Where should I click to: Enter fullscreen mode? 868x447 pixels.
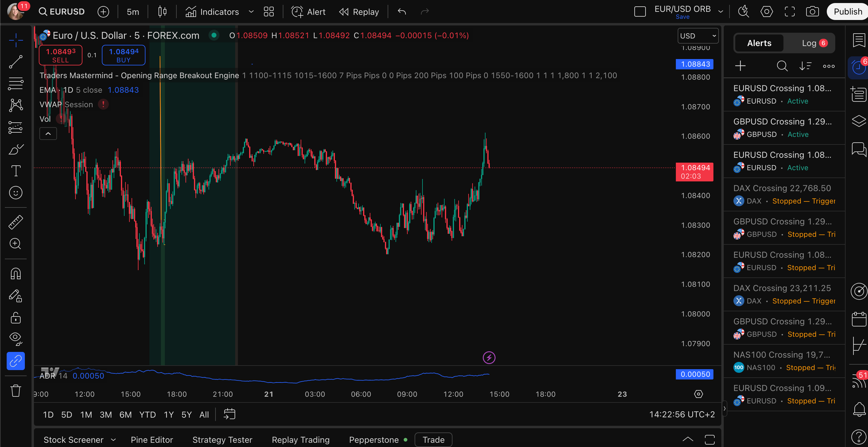(x=790, y=12)
